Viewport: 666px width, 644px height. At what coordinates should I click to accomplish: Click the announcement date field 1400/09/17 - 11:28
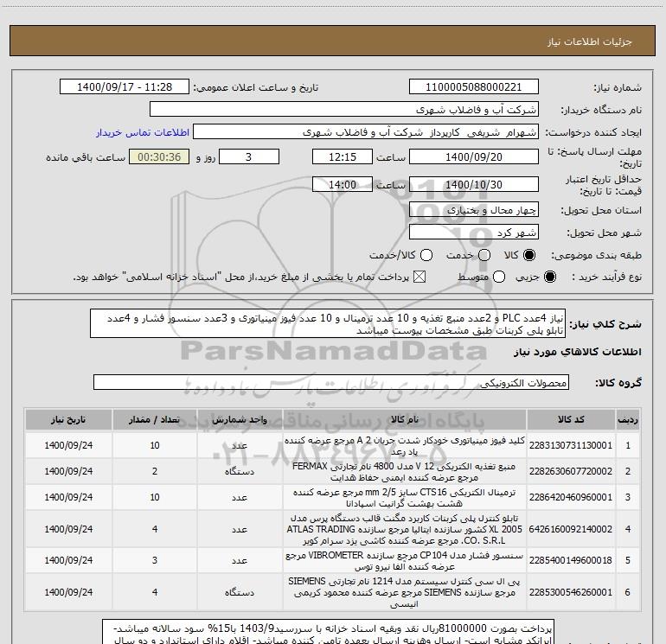coord(125,87)
